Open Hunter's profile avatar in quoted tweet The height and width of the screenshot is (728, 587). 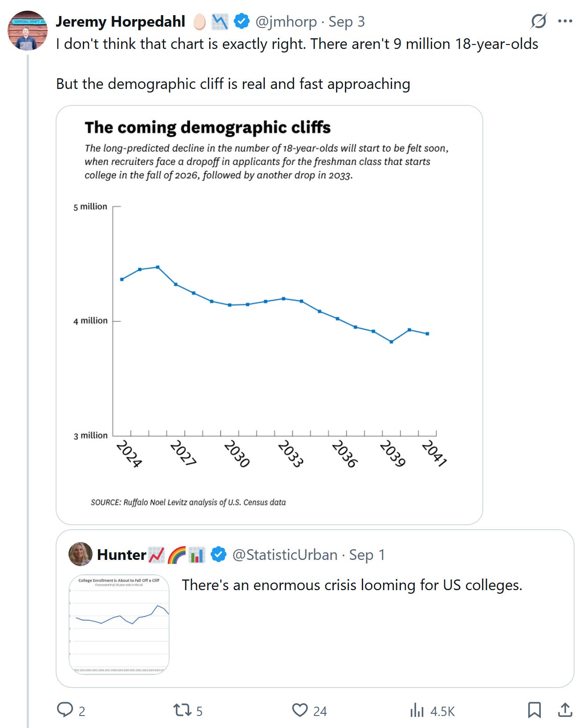(81, 554)
